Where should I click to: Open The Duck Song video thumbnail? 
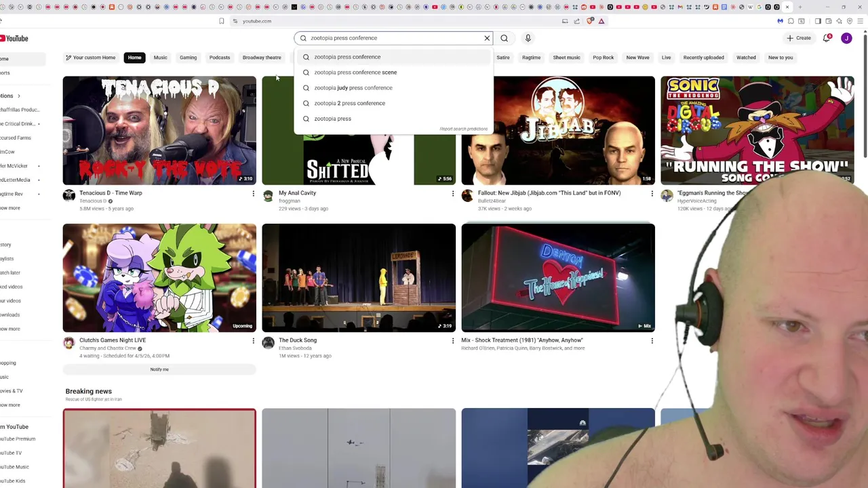click(x=359, y=278)
